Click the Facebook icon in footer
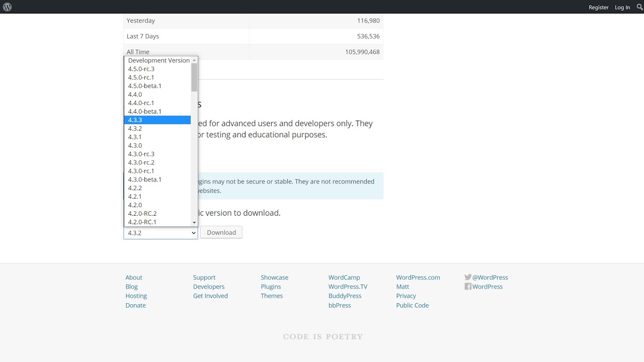This screenshot has height=362, width=644. pyautogui.click(x=468, y=287)
